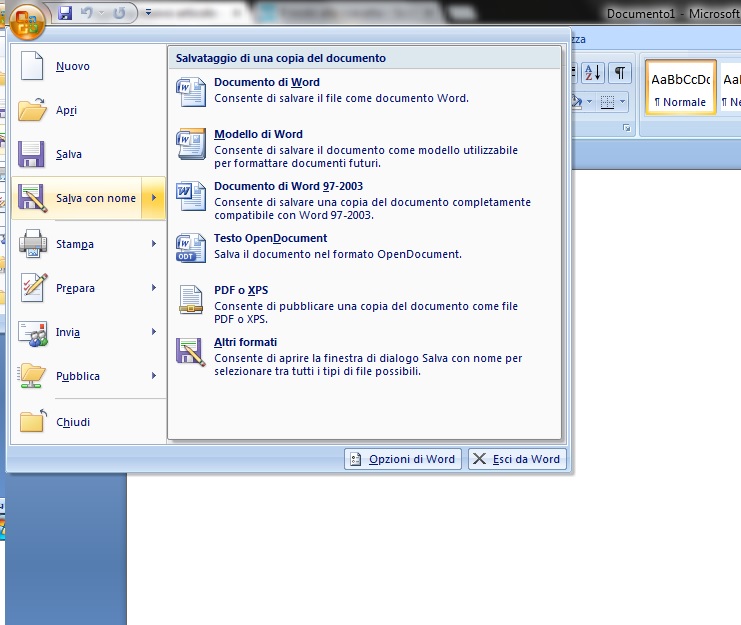
Task: Open the Paragraph dialog launcher
Action: pyautogui.click(x=627, y=128)
